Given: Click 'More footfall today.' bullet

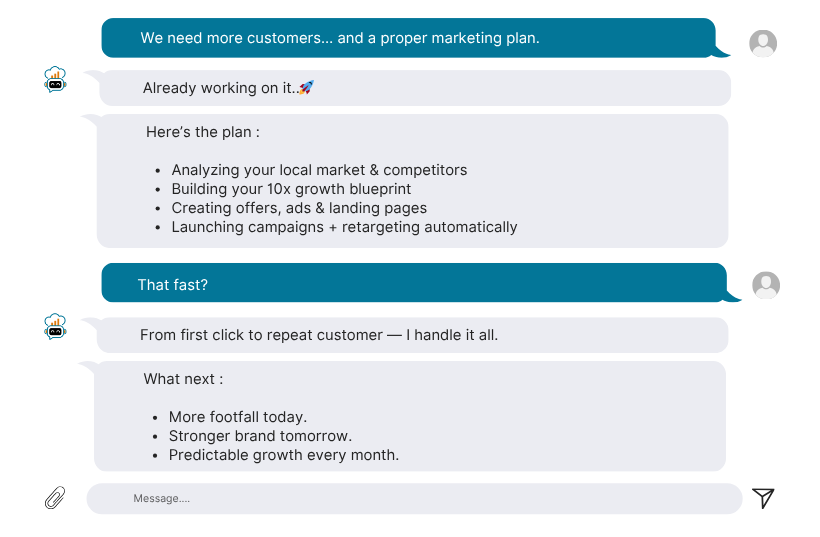Looking at the screenshot, I should [x=238, y=417].
